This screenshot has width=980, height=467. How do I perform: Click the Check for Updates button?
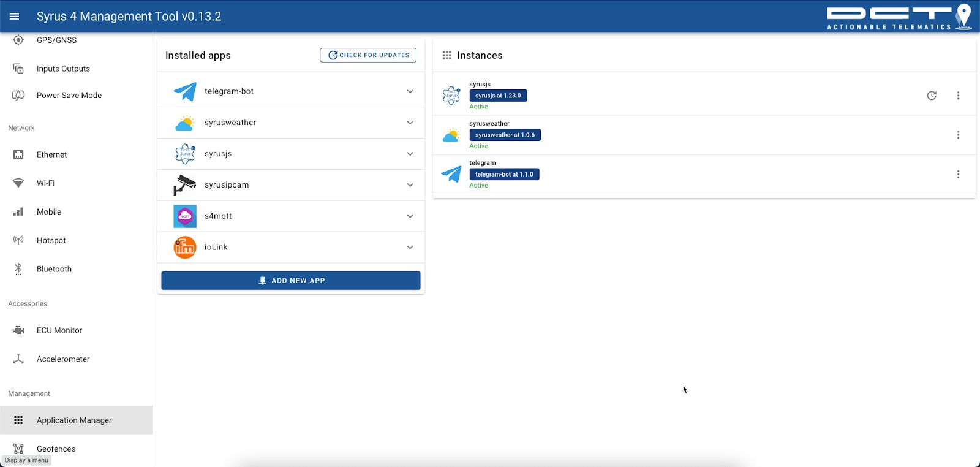(x=368, y=55)
